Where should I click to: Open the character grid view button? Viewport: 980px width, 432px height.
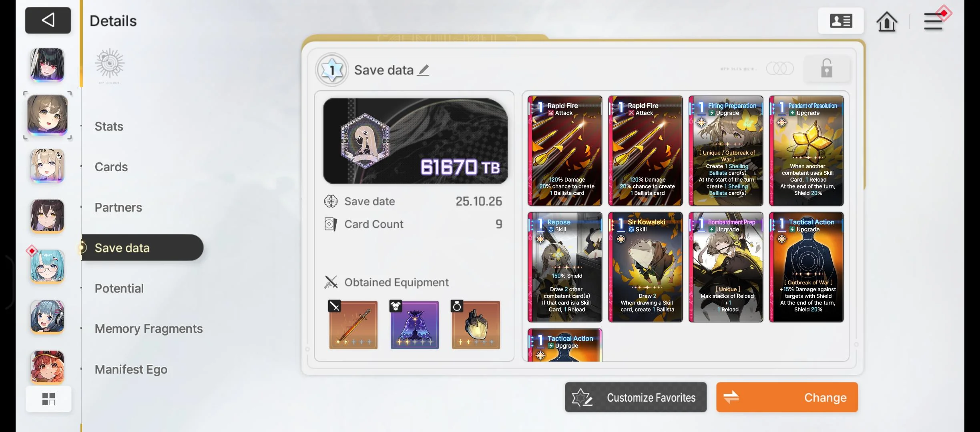[x=48, y=399]
